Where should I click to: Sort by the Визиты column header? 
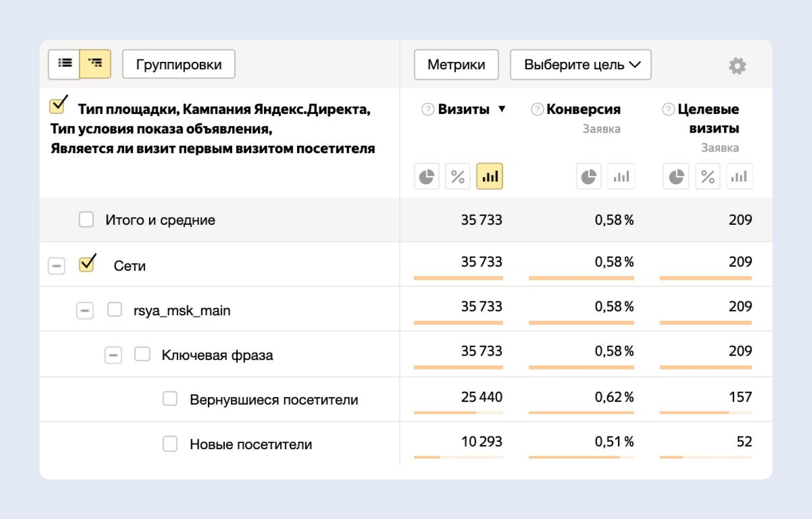[463, 109]
